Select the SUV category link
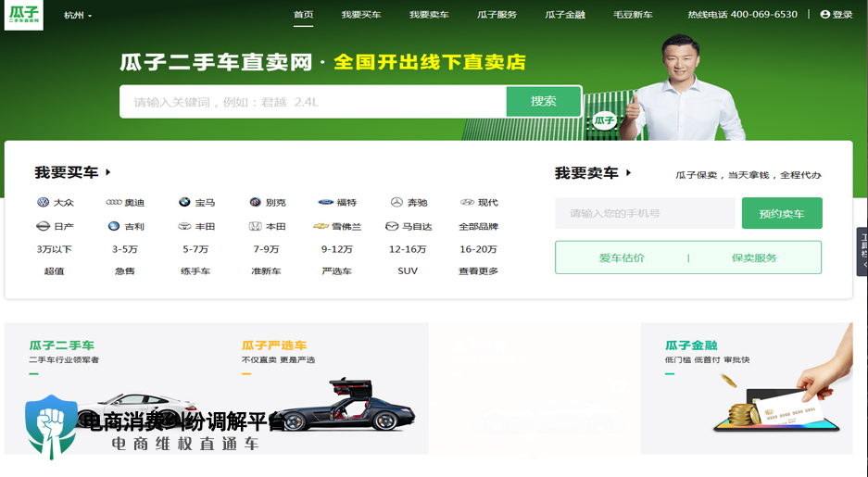The height and width of the screenshot is (477, 868). pos(408,271)
